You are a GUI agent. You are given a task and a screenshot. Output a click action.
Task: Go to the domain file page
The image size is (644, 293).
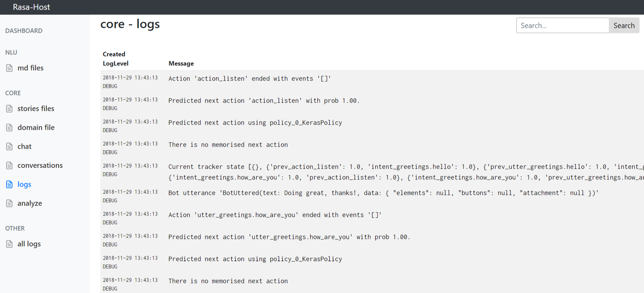click(x=36, y=127)
